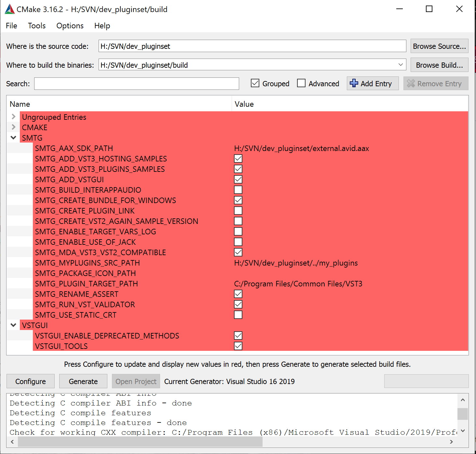Viewport: 476px width, 454px height.
Task: Expand the Ungrouped Entries group
Action: [13, 117]
